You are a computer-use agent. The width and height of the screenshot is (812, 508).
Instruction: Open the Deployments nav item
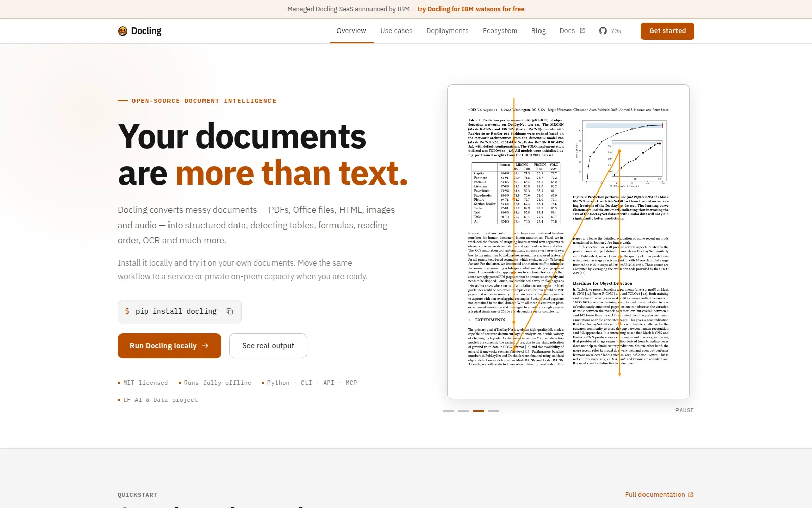tap(448, 31)
